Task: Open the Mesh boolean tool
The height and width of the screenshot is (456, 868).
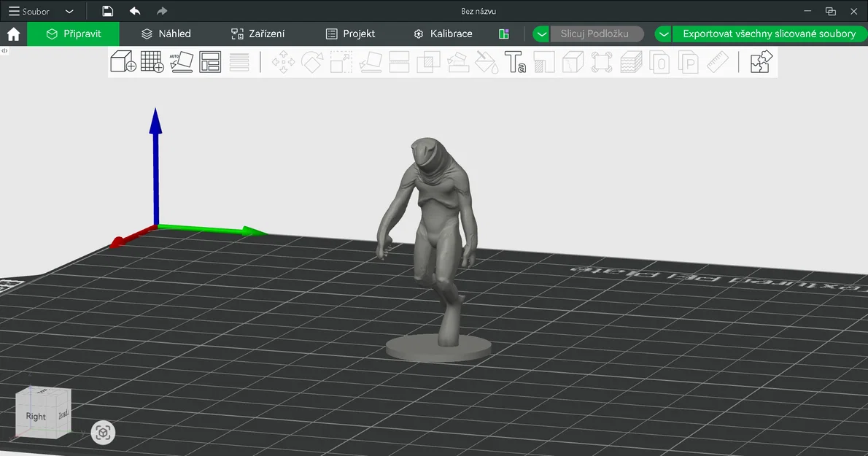Action: pyautogui.click(x=428, y=62)
